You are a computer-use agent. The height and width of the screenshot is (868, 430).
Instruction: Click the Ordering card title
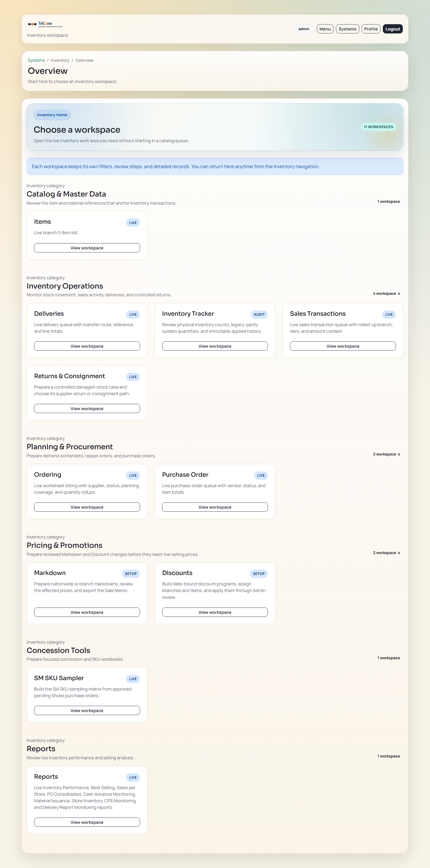click(47, 475)
